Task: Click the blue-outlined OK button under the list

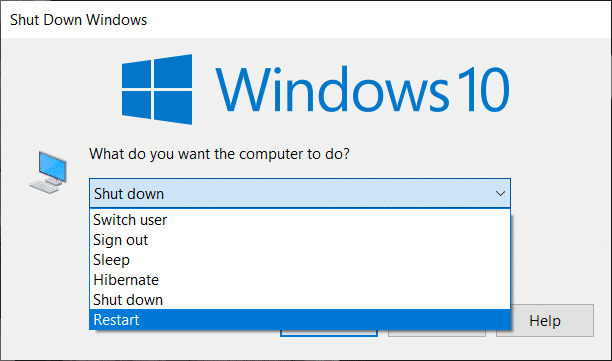Action: click(x=329, y=333)
